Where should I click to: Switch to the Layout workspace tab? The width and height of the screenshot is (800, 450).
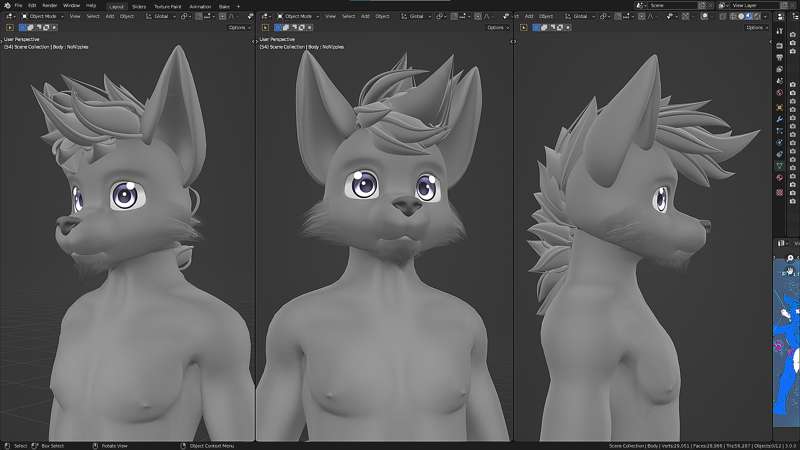(116, 7)
